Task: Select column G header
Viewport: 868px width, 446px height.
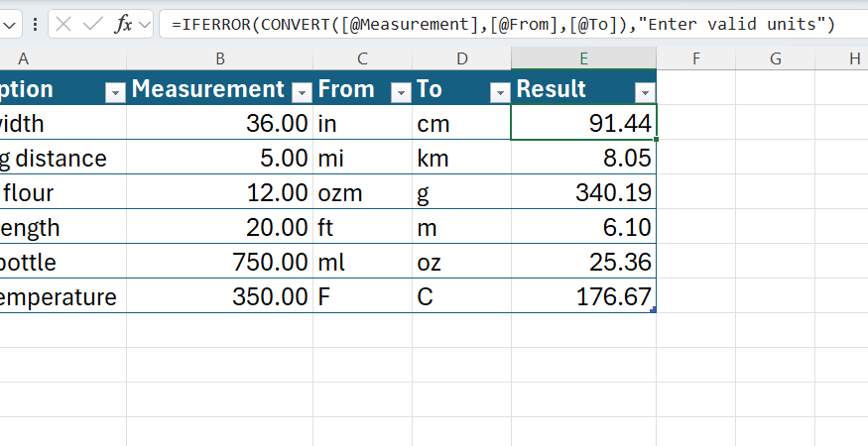Action: [x=775, y=58]
